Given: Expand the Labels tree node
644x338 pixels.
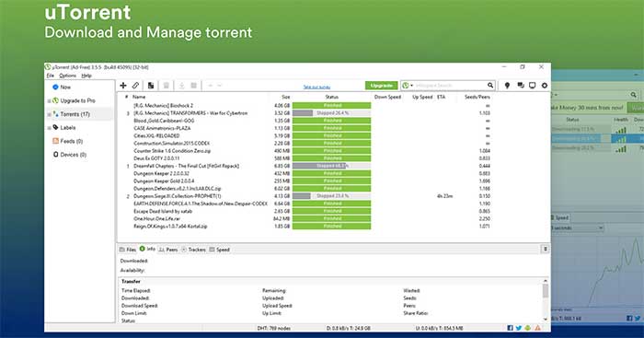Looking at the screenshot, I should click(x=49, y=128).
